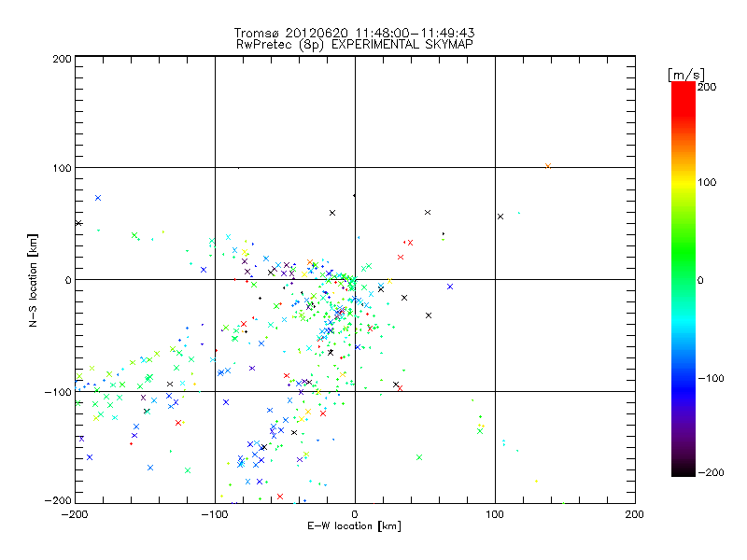747x560 pixels.
Task: Click the x-axis tick label '-100'
Action: (x=215, y=514)
